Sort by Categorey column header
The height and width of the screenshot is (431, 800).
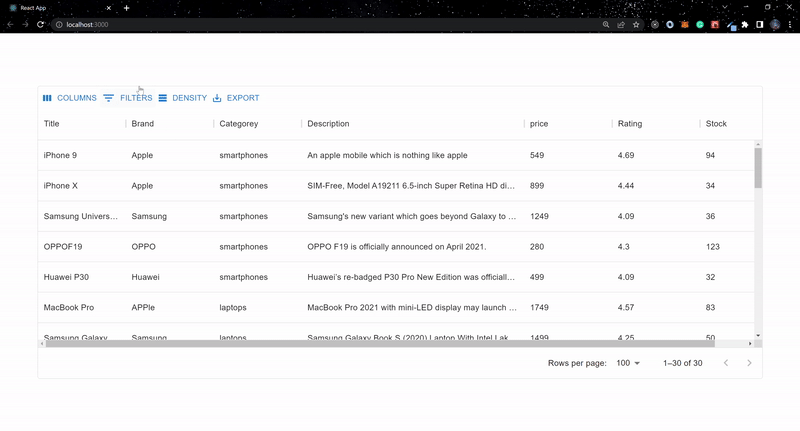(x=239, y=123)
